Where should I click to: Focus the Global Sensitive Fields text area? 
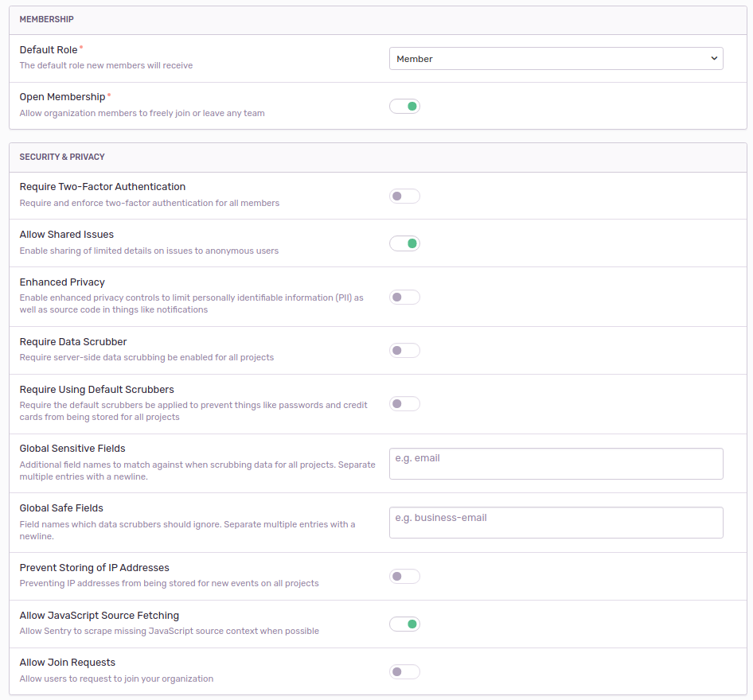(556, 464)
